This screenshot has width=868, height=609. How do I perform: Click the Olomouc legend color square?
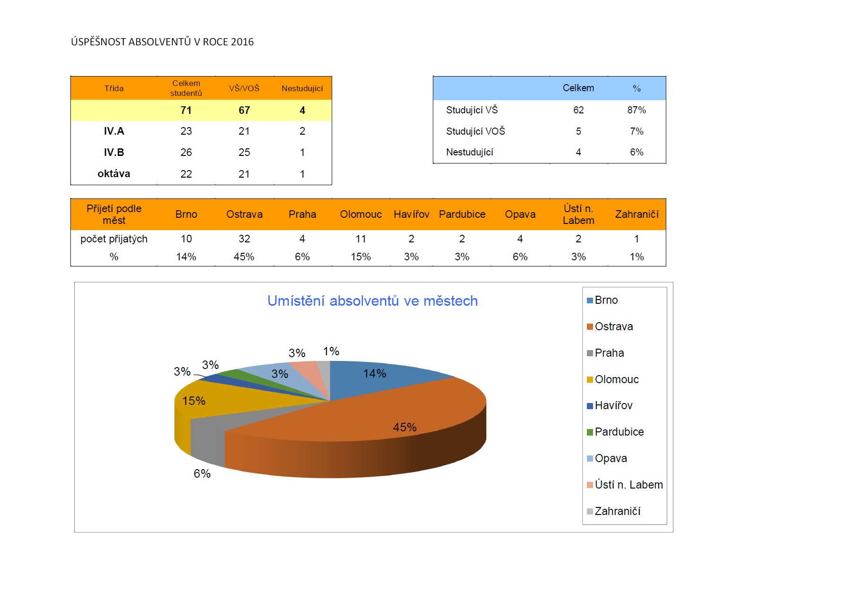coord(589,379)
